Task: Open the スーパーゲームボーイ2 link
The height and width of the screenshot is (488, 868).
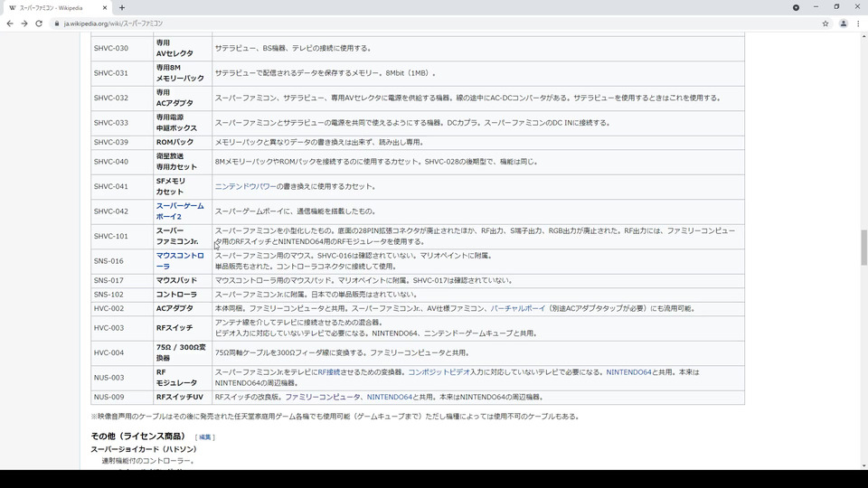Action: pyautogui.click(x=180, y=211)
